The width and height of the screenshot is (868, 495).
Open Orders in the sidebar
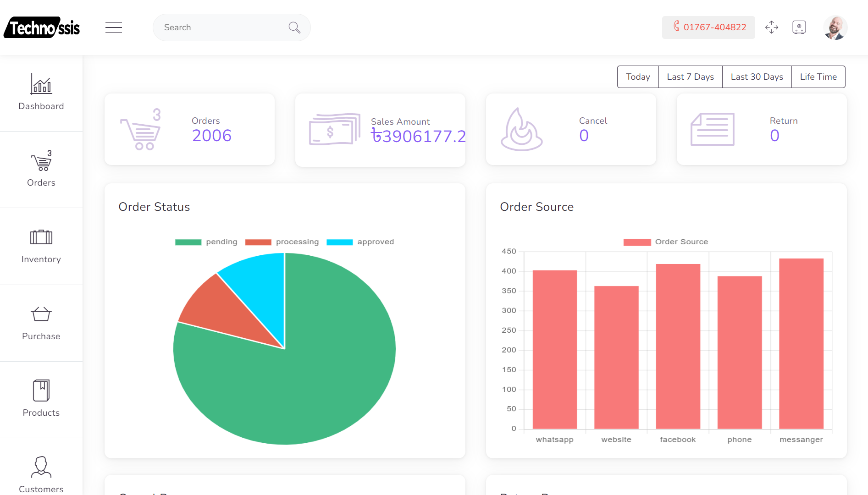[x=41, y=170]
